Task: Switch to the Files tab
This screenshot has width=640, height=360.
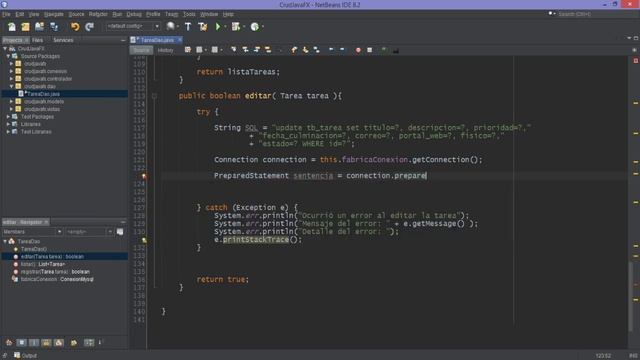Action: (x=38, y=40)
